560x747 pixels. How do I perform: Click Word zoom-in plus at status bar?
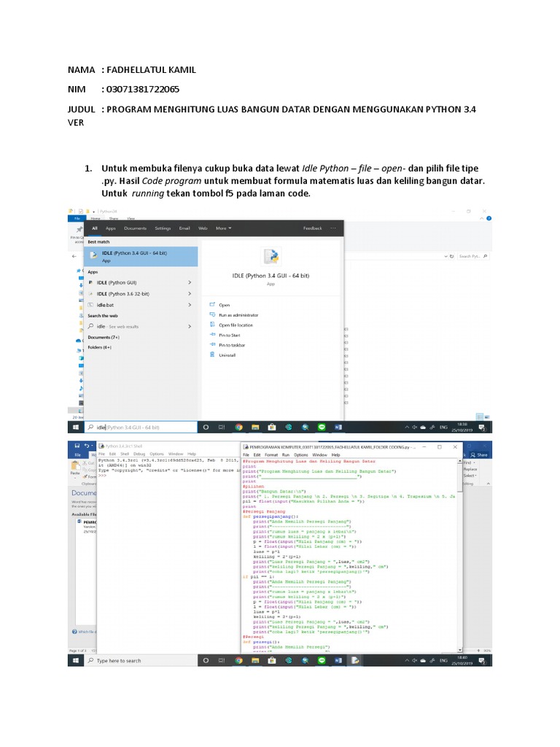click(478, 650)
